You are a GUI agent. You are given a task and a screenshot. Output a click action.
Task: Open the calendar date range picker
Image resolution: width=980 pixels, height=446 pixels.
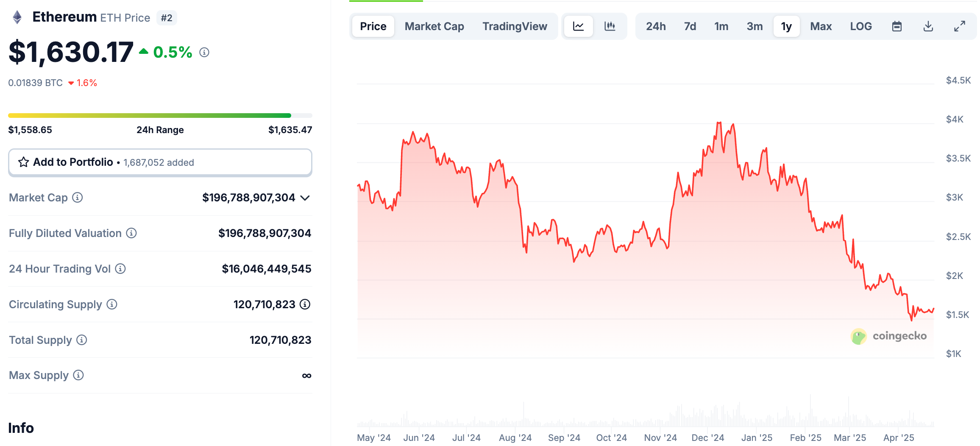tap(897, 26)
